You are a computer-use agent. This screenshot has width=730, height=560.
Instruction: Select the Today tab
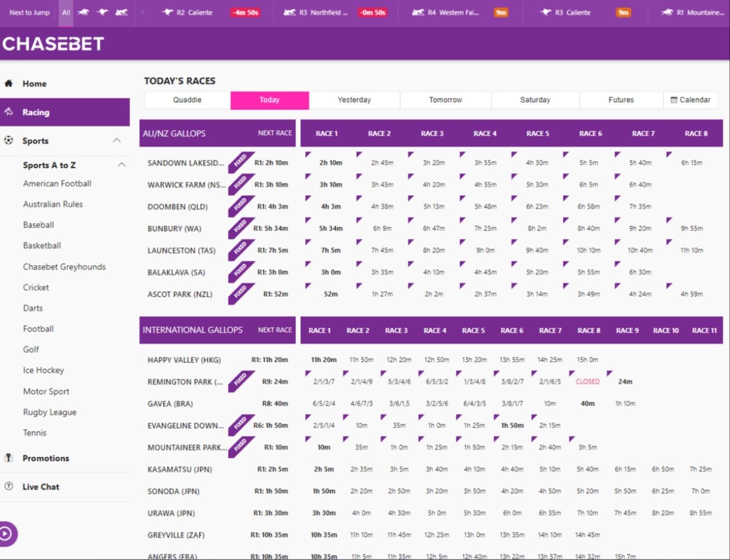270,100
